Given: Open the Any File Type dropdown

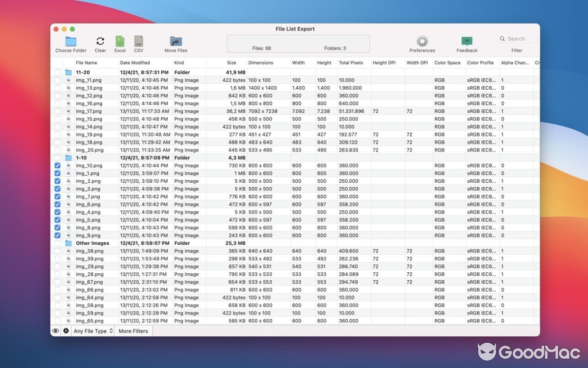Looking at the screenshot, I should tap(93, 331).
